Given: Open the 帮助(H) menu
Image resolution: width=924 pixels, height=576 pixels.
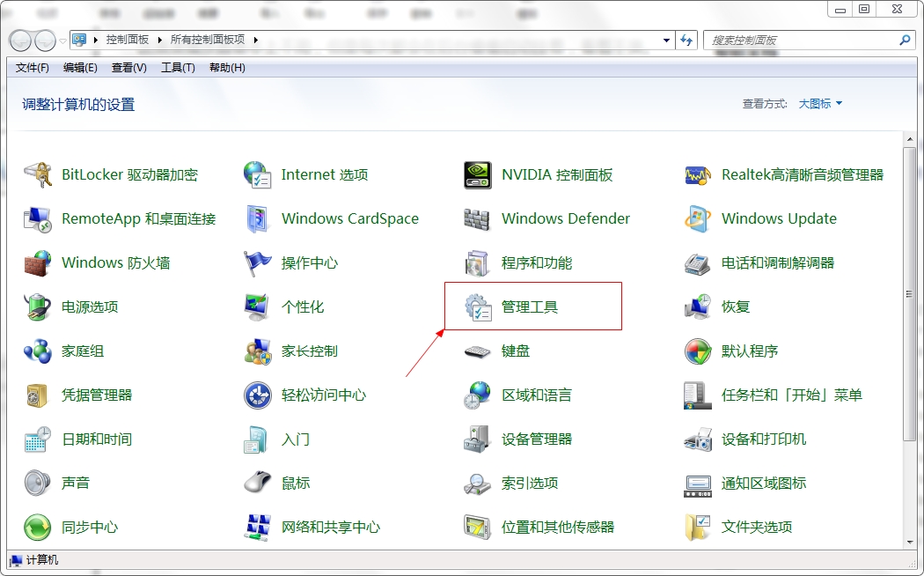Looking at the screenshot, I should (227, 68).
